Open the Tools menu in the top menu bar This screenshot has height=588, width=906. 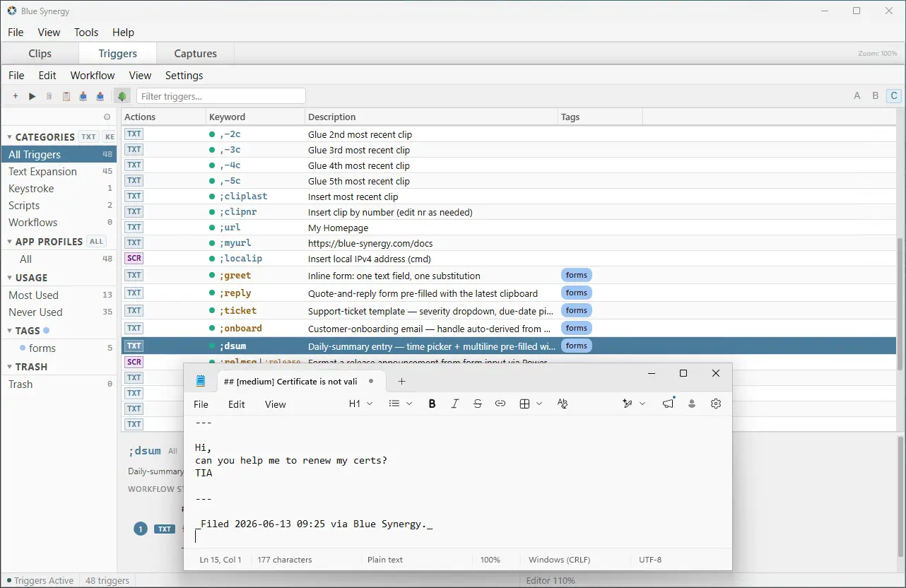pos(86,32)
